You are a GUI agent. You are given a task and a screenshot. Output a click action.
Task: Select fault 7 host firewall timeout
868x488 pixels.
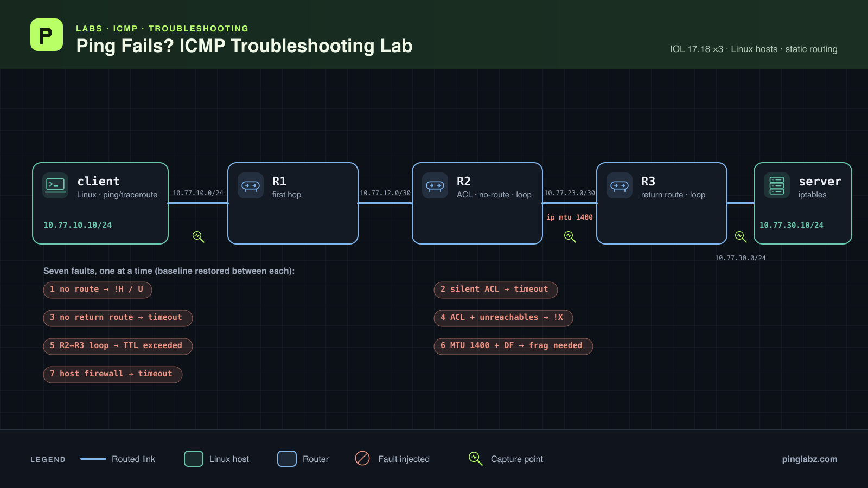point(113,374)
